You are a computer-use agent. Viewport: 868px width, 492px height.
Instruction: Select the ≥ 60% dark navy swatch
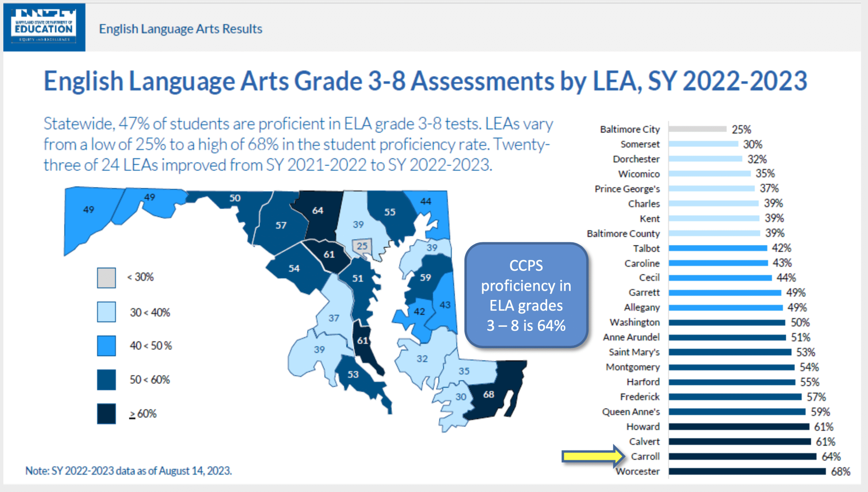coord(106,413)
